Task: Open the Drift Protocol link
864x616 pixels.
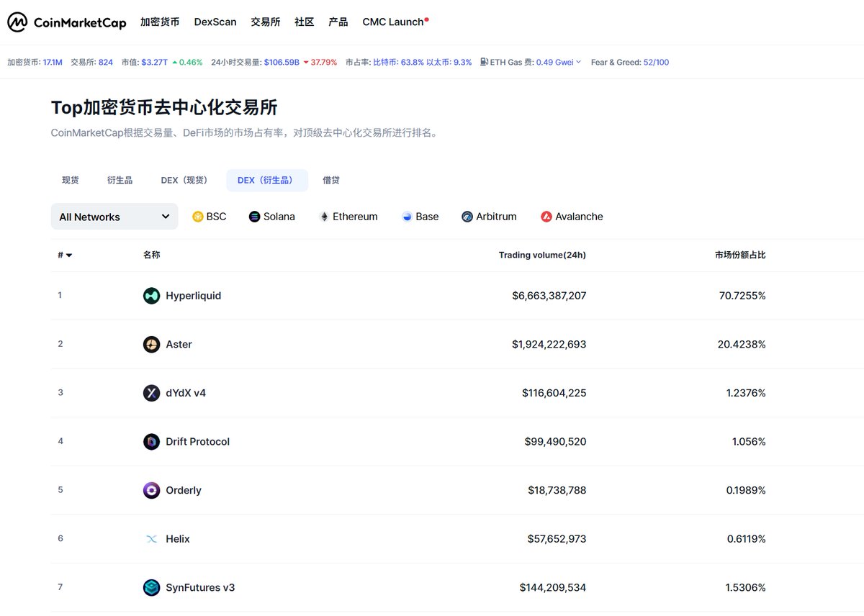Action: pos(197,442)
